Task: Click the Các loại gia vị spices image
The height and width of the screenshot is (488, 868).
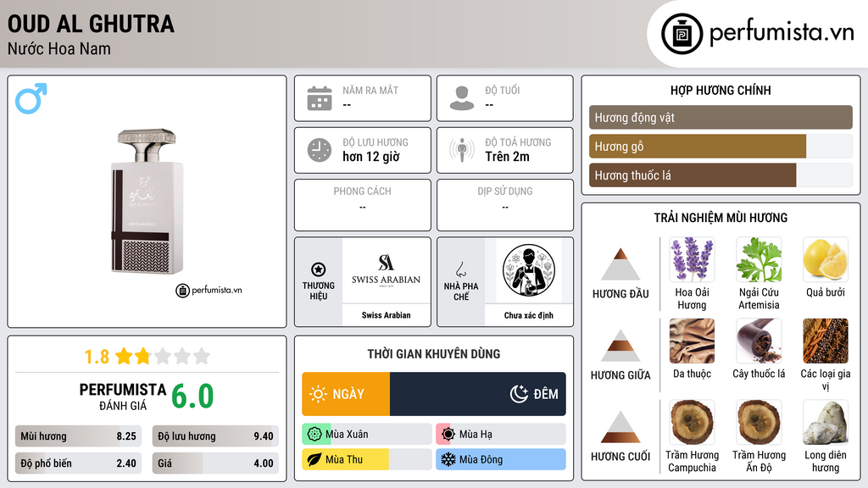Action: tap(826, 341)
